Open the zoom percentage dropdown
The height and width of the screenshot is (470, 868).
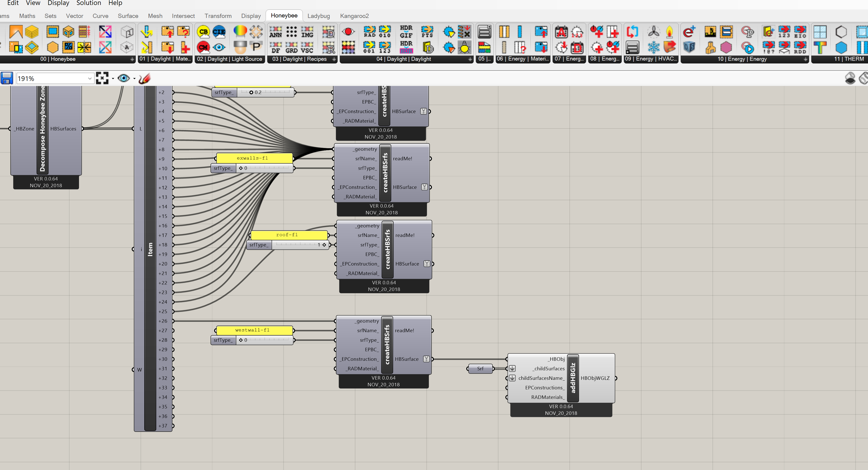tap(90, 78)
